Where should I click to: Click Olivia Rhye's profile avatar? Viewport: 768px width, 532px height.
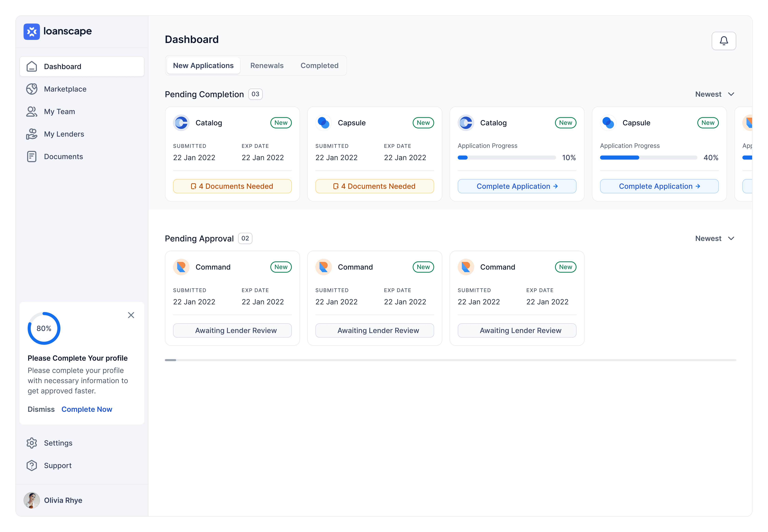pos(32,500)
